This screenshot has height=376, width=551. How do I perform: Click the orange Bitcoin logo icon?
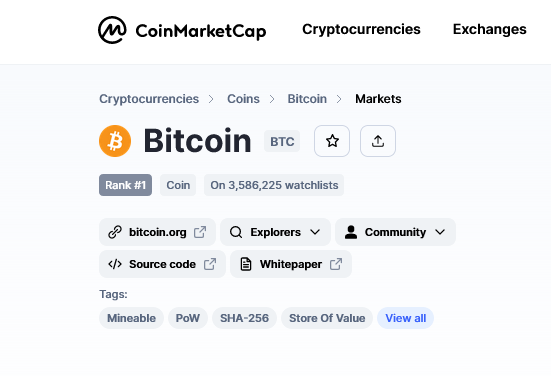pos(115,141)
